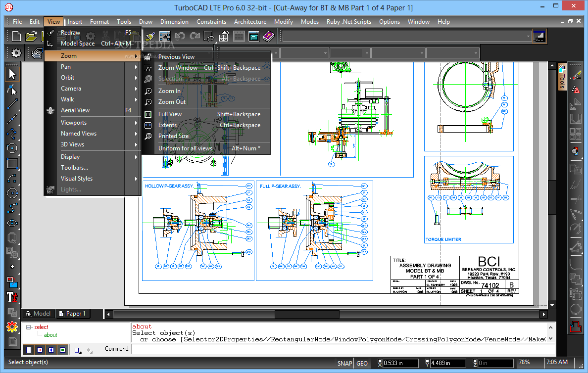Image resolution: width=588 pixels, height=373 pixels.
Task: Toggle first blue command-line button
Action: tap(29, 350)
